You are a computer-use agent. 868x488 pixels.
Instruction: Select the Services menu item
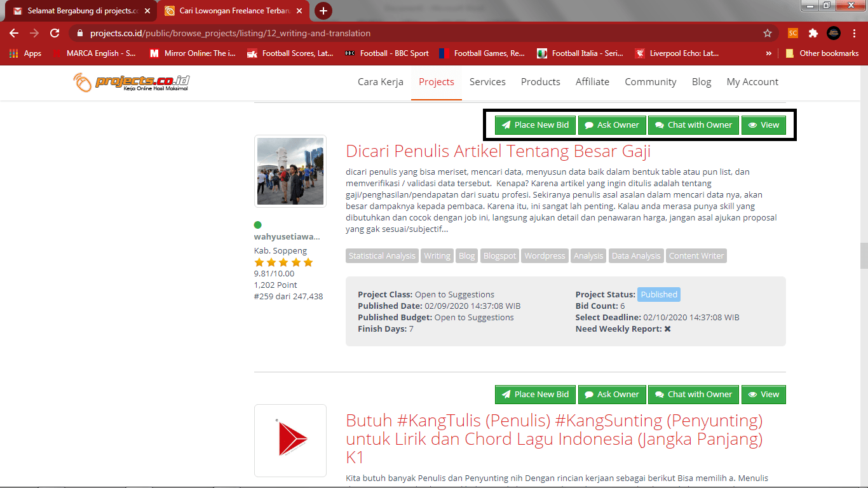point(487,81)
